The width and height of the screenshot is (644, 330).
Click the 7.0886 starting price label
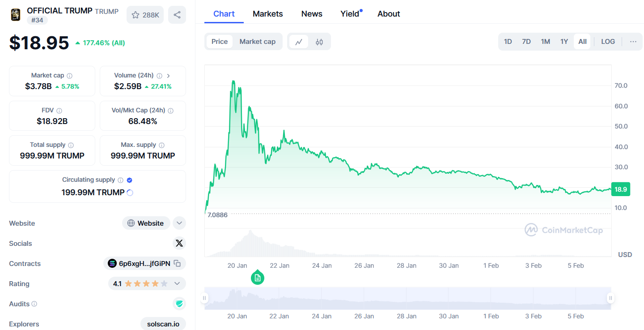tap(216, 215)
